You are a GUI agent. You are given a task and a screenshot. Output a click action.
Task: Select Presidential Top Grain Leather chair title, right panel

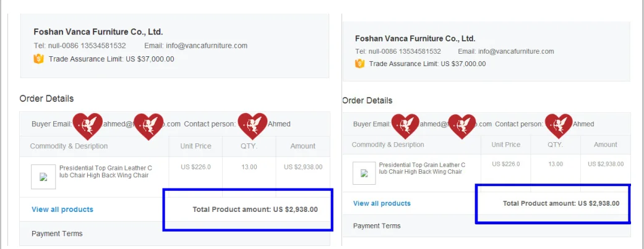(422, 168)
